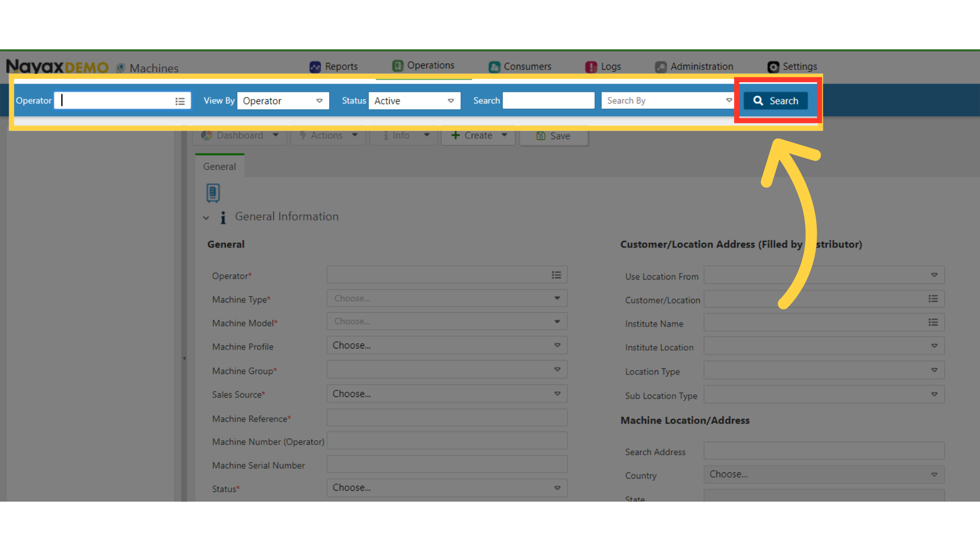The image size is (980, 551).
Task: Open the Reports menu
Action: pos(334,66)
